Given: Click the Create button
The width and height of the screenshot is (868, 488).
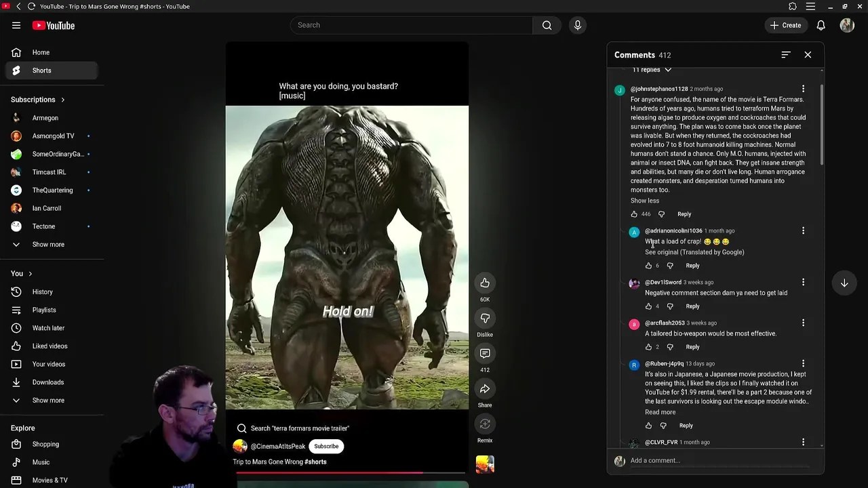Looking at the screenshot, I should [x=786, y=25].
